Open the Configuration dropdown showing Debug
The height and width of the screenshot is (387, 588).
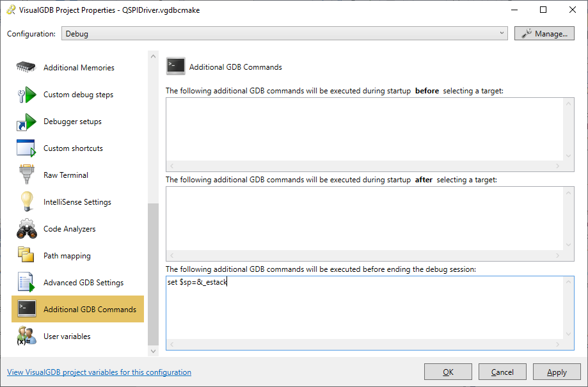[x=285, y=33]
